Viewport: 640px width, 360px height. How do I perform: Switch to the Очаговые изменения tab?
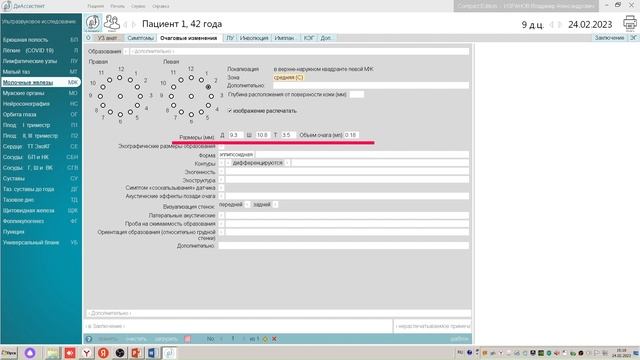[x=189, y=38]
